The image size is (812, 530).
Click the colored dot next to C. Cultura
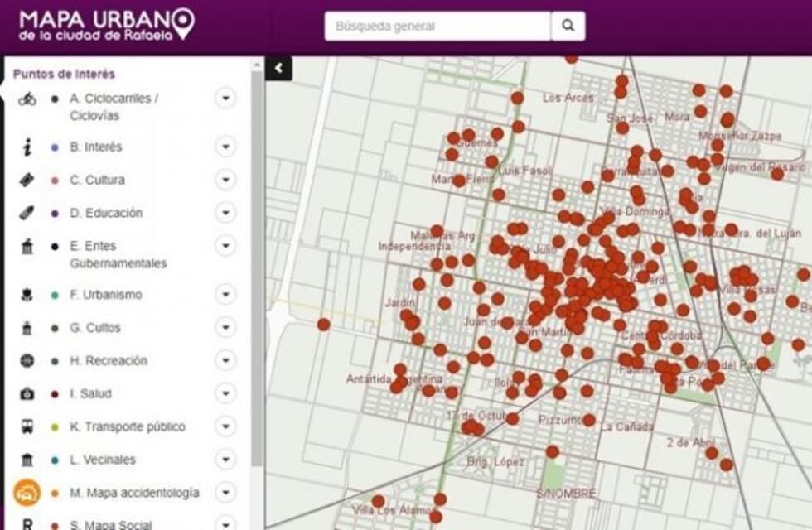(53, 179)
